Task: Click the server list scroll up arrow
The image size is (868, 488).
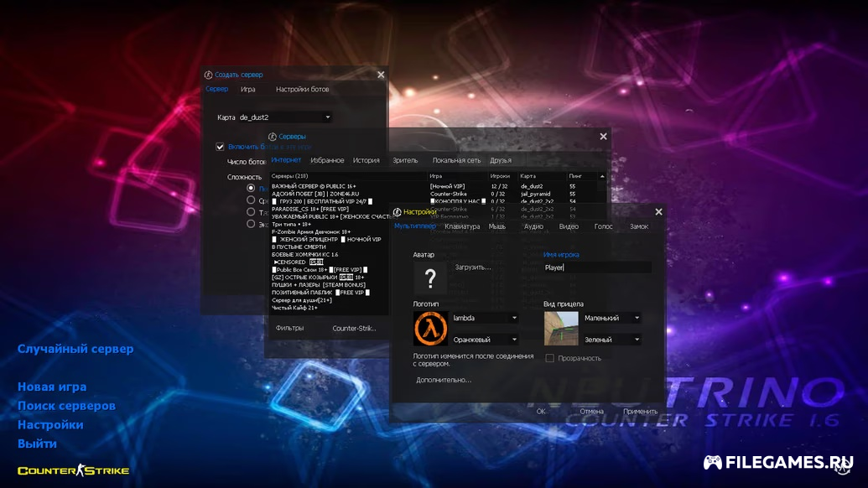Action: click(x=602, y=176)
